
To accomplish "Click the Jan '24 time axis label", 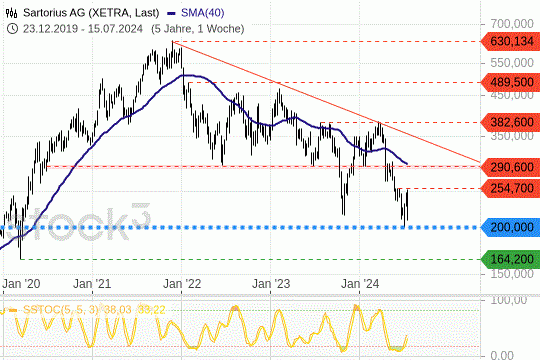I will 360,284.
